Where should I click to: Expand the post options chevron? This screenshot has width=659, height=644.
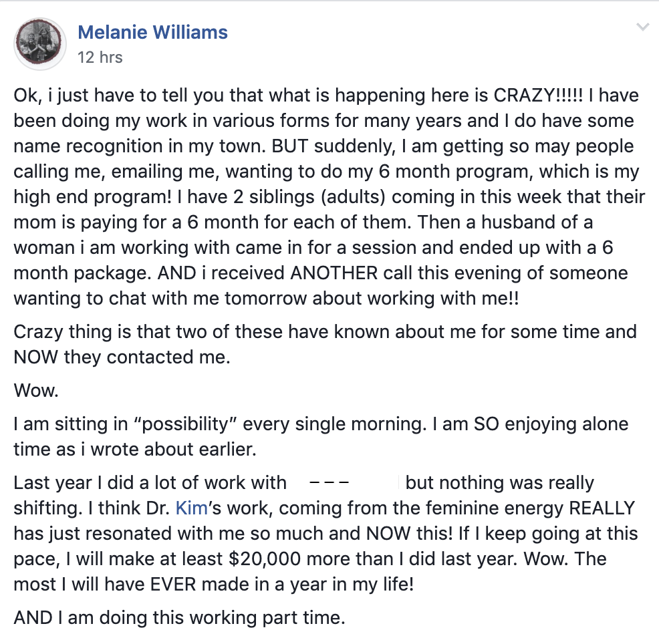(x=642, y=27)
